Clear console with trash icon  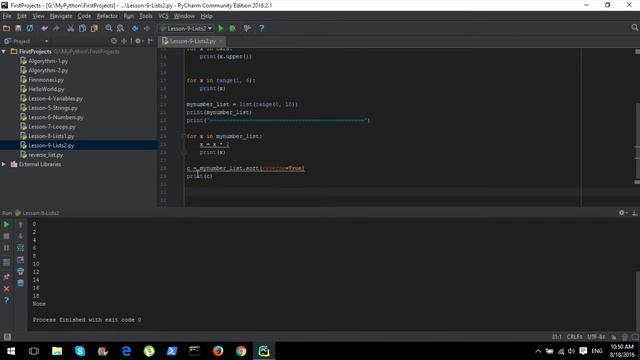point(20,283)
